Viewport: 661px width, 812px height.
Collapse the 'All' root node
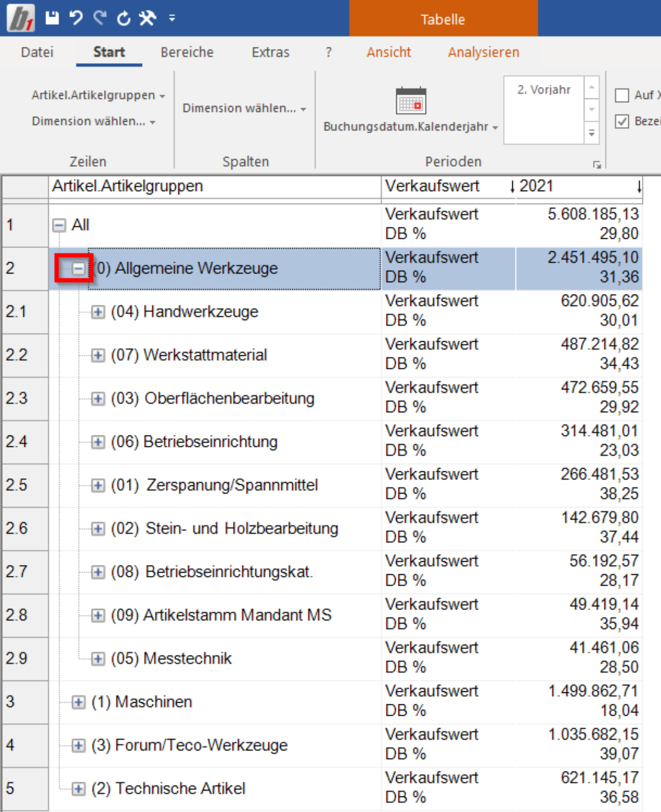(59, 225)
